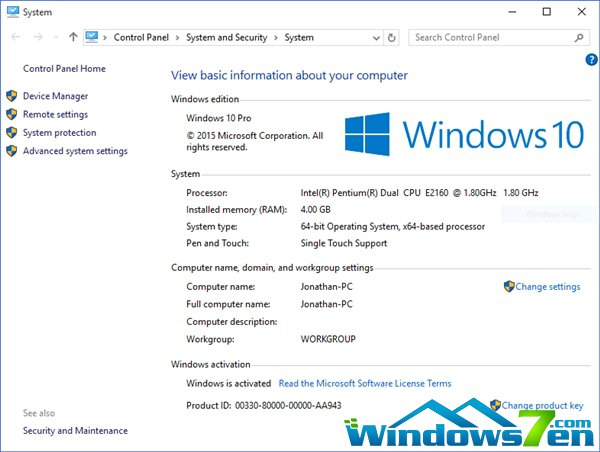The height and width of the screenshot is (452, 600).
Task: Open recent locations dropdown arrow
Action: click(x=56, y=37)
